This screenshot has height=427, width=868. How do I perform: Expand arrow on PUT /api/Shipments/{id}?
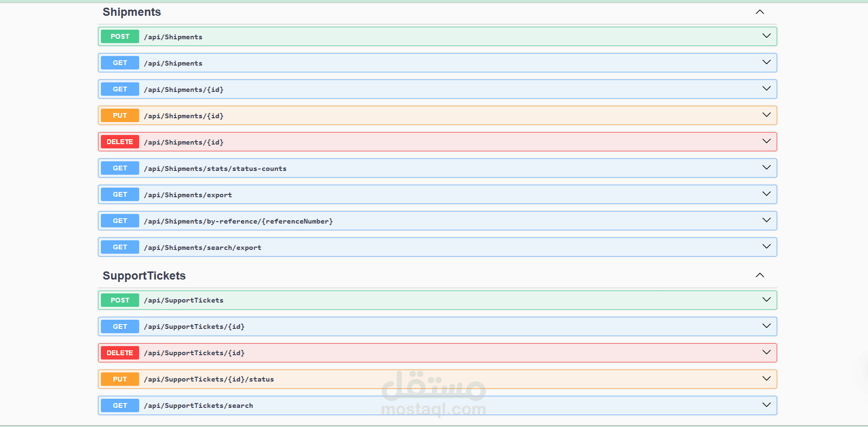coord(766,115)
